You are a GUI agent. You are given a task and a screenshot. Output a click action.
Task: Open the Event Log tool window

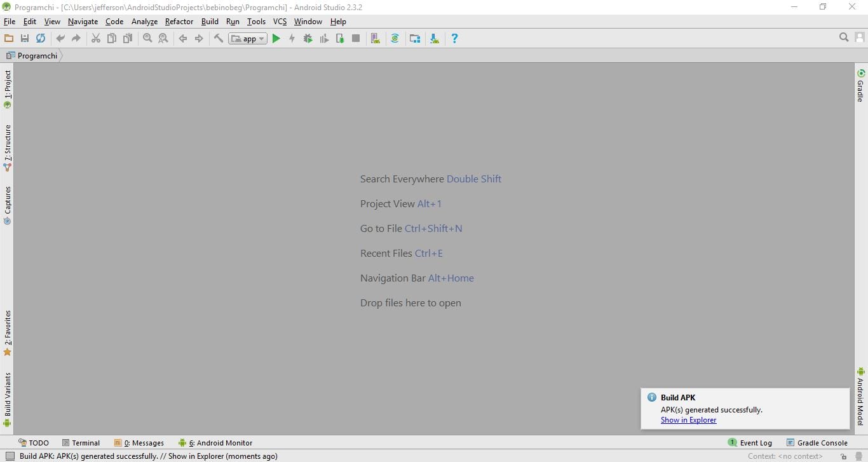[x=750, y=443]
